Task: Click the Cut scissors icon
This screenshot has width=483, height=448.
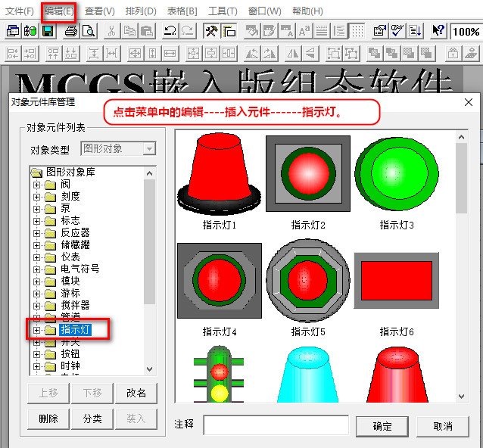Action: (111, 31)
